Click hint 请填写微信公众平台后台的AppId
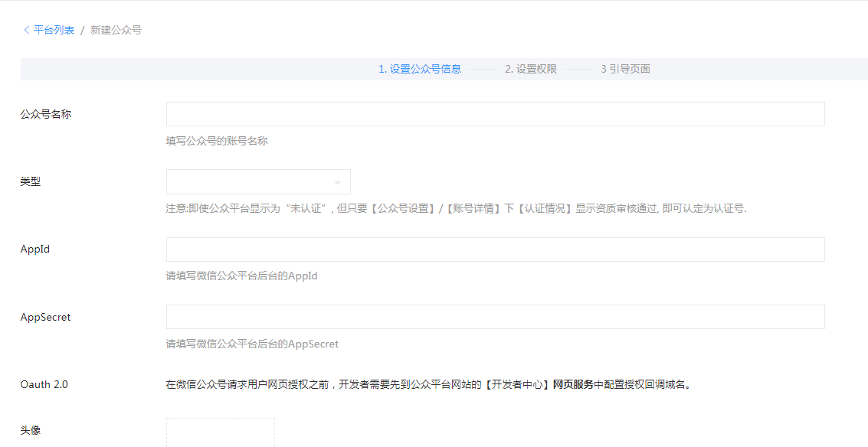 click(x=242, y=276)
